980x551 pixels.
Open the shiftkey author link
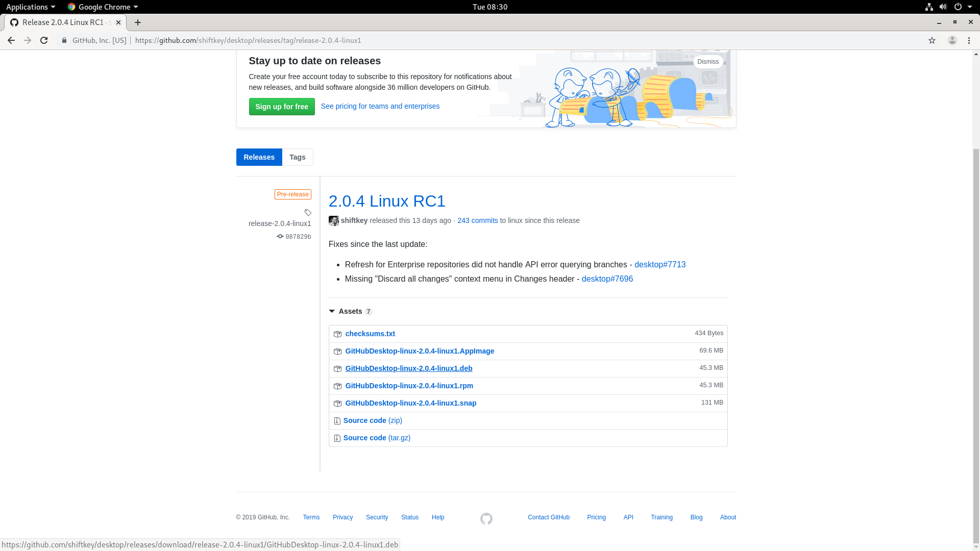click(x=354, y=220)
